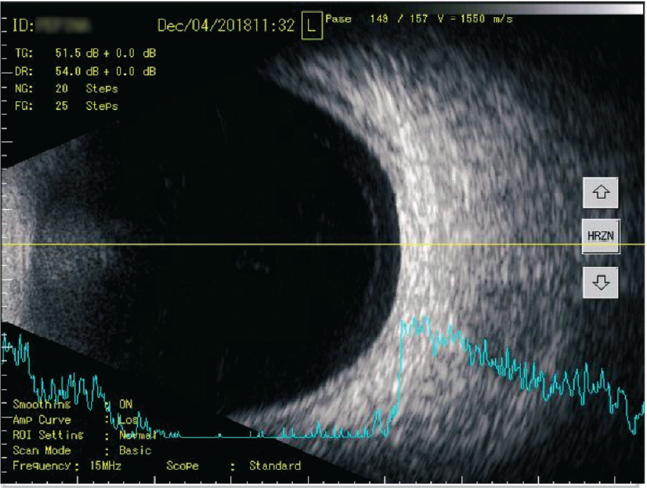This screenshot has height=488, width=647.
Task: Click the boxed L eye indicator
Action: tap(310, 26)
